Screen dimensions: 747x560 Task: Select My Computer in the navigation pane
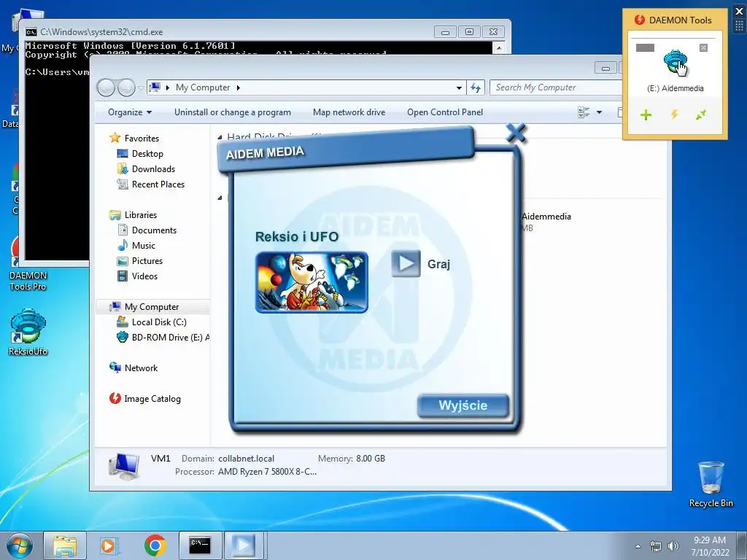click(x=152, y=307)
